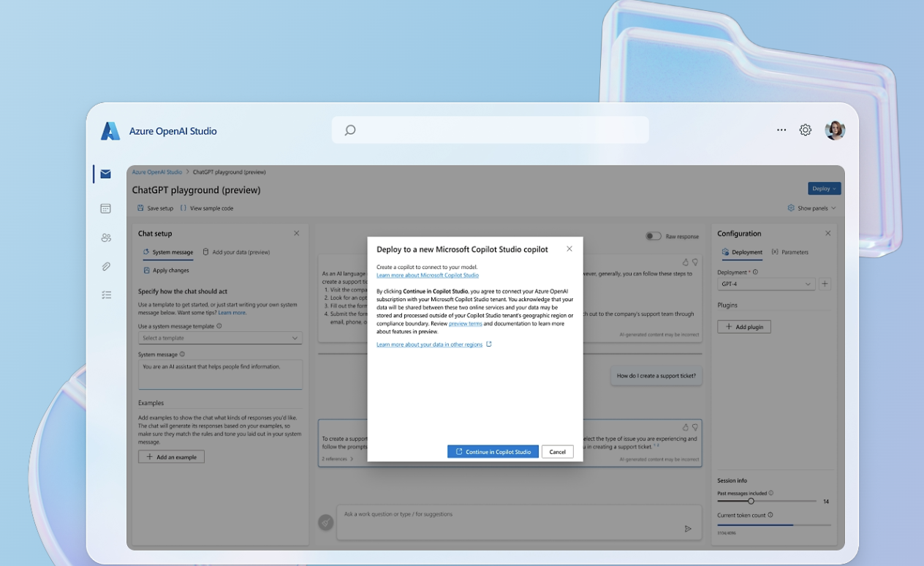Image resolution: width=924 pixels, height=566 pixels.
Task: Open the GPT-4 deployment dropdown
Action: 766,284
